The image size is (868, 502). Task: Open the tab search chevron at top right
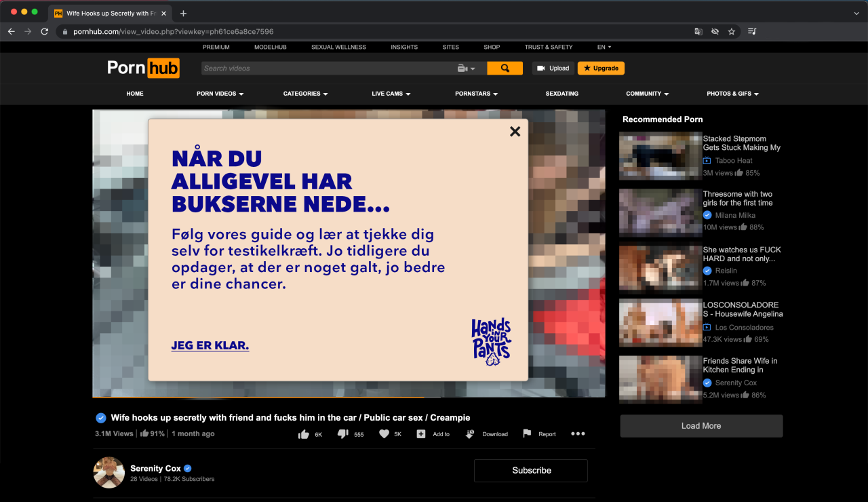click(x=856, y=14)
